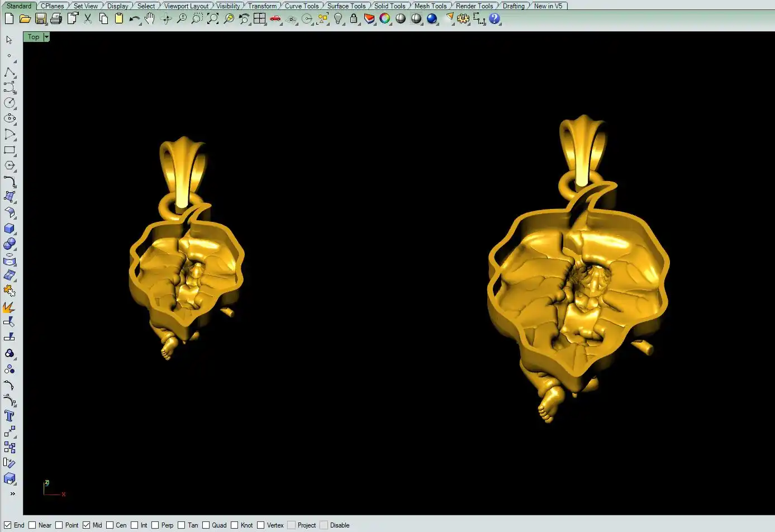Screen dimensions: 775x532
Task: Disable the End object snap
Action: [x=8, y=525]
